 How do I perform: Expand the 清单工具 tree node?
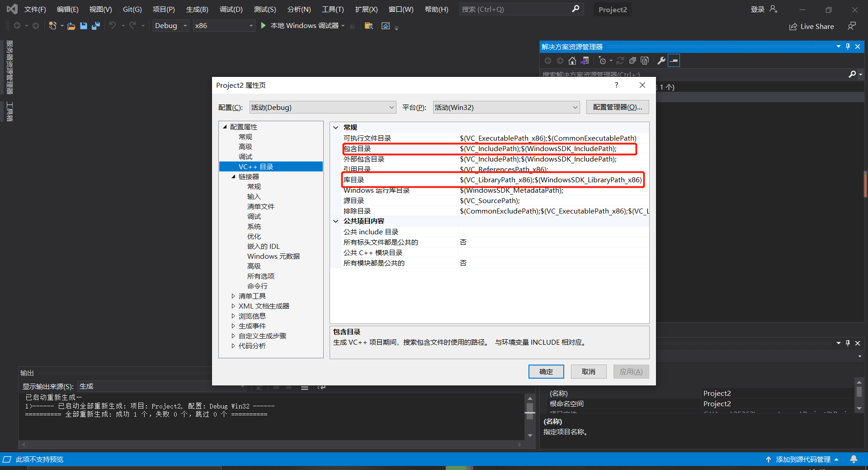point(233,296)
